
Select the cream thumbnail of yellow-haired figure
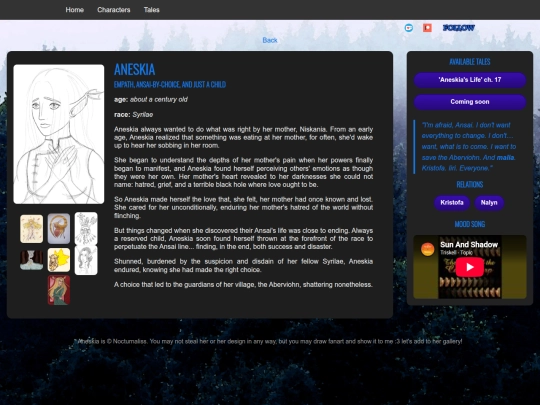coord(31,229)
